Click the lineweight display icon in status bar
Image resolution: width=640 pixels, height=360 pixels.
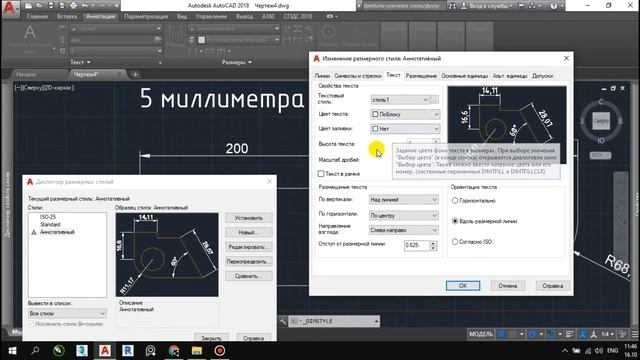[570, 334]
